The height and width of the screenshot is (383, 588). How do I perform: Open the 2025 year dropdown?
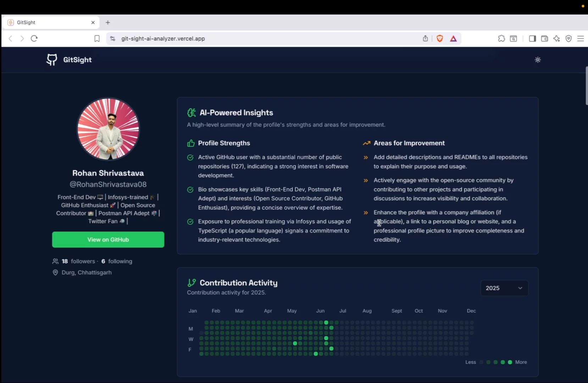click(x=504, y=288)
